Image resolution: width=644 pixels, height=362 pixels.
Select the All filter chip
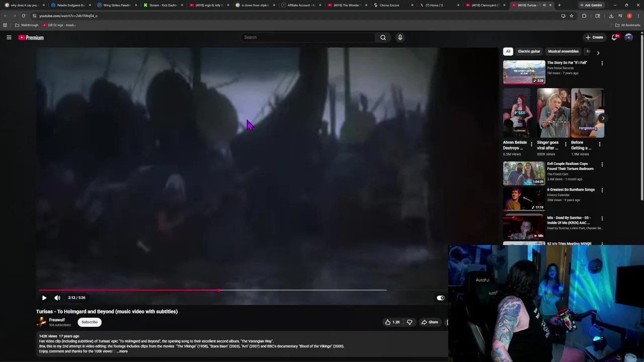pyautogui.click(x=508, y=51)
